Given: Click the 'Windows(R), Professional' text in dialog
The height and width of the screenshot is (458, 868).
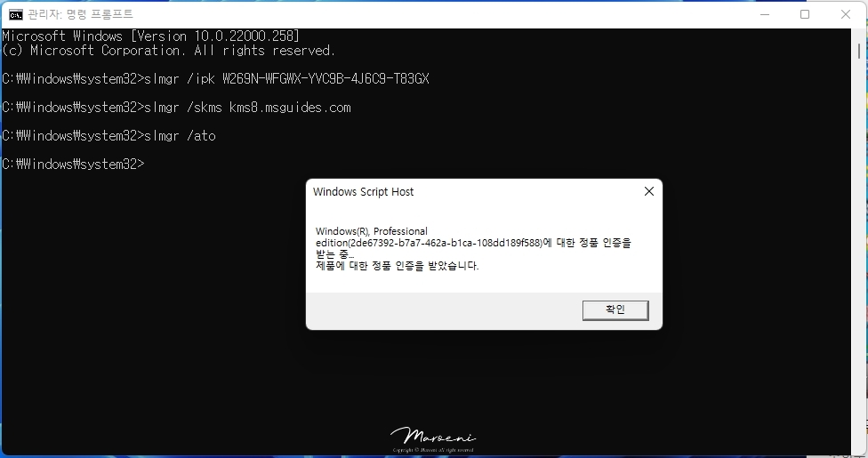Looking at the screenshot, I should pos(372,231).
